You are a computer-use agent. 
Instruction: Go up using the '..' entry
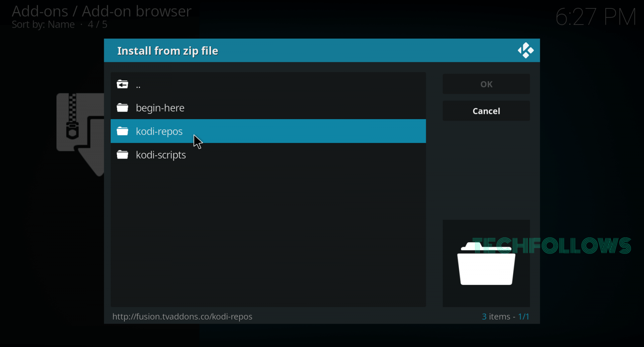coord(268,84)
